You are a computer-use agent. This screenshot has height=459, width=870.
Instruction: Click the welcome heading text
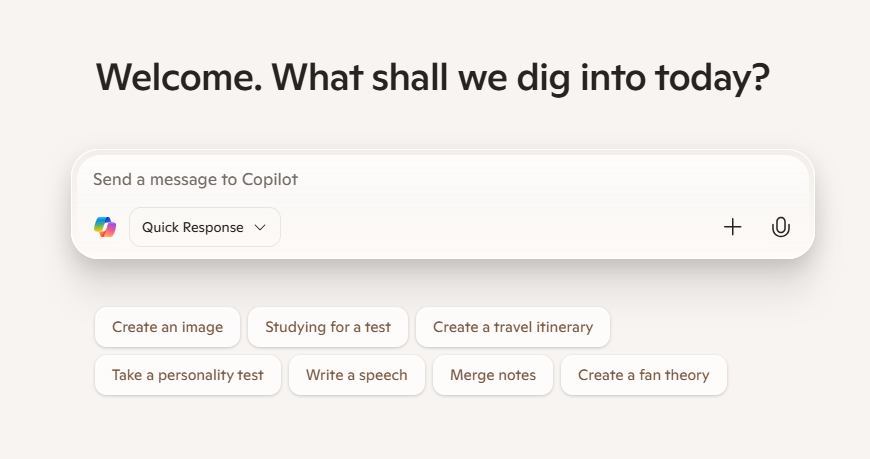pyautogui.click(x=433, y=78)
